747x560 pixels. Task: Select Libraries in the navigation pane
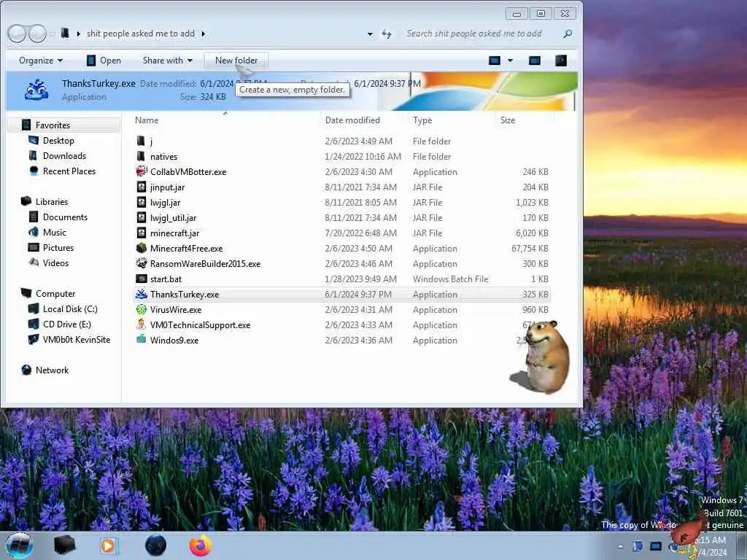coord(52,202)
